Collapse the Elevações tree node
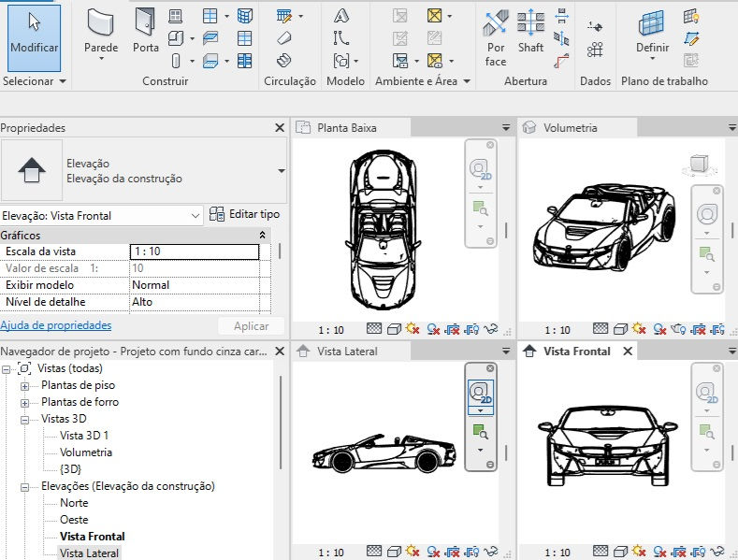Screen dimensions: 738x560 [x=24, y=487]
